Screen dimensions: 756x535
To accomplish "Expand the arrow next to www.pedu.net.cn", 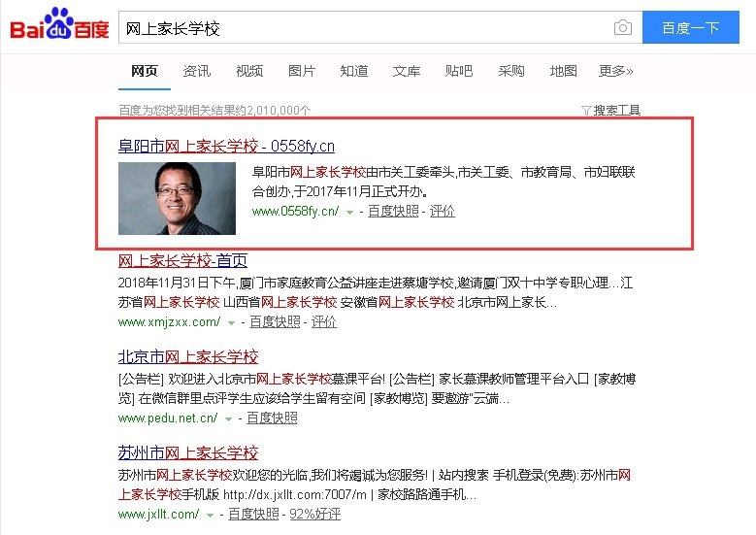I will coord(228,418).
